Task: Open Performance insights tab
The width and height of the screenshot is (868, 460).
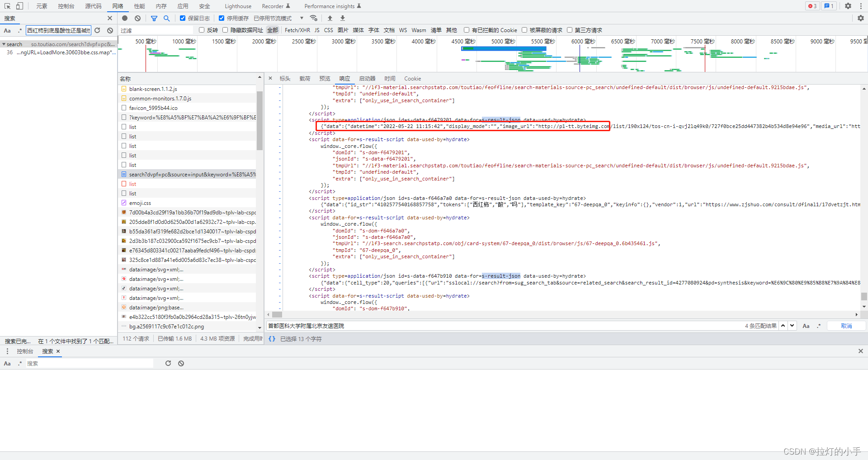Action: (332, 6)
